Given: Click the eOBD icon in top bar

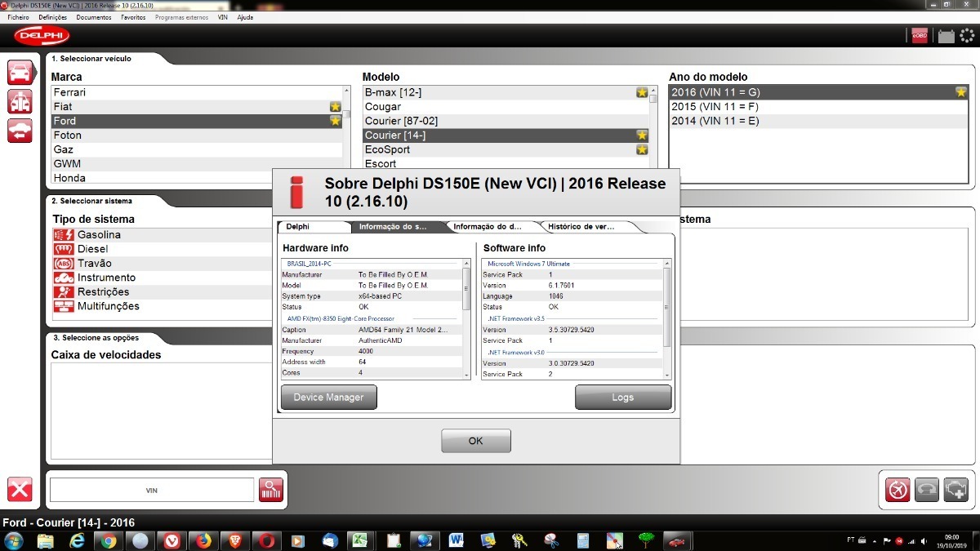Looking at the screenshot, I should [920, 34].
